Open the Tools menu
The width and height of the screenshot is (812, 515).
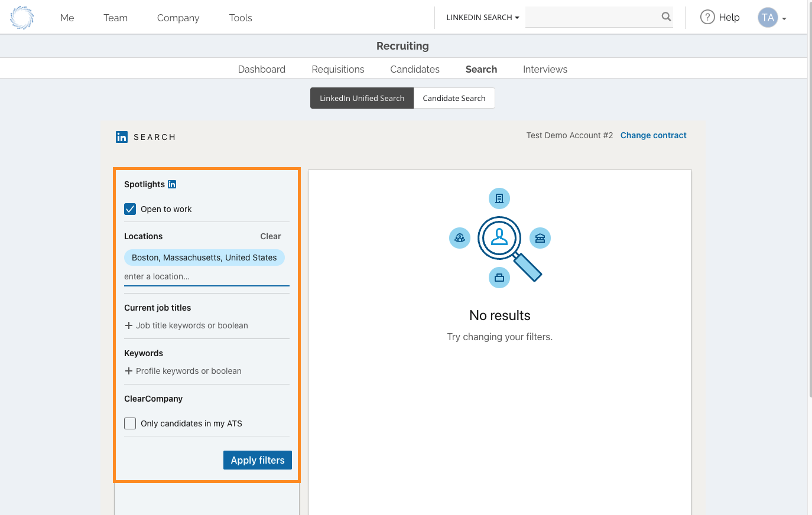click(x=241, y=18)
